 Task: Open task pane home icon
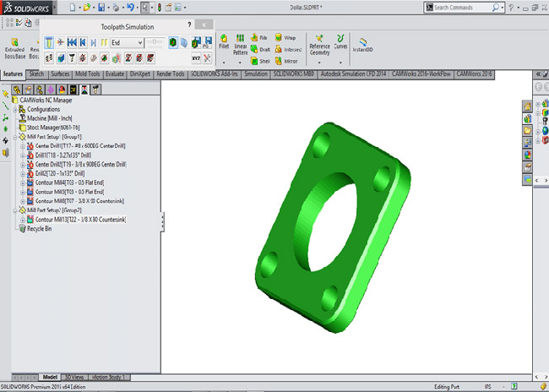coord(527,106)
